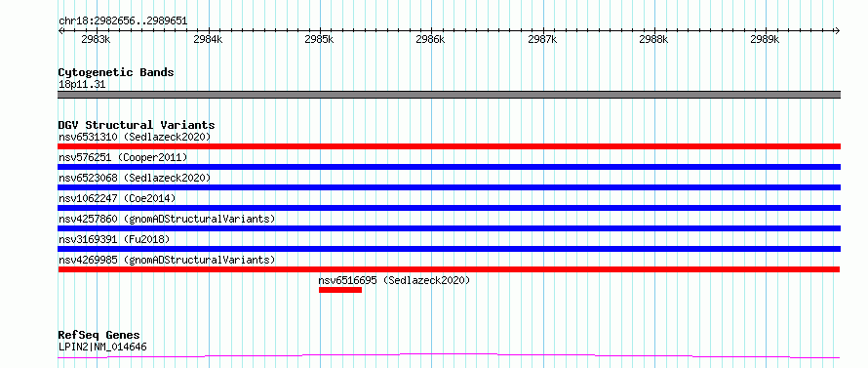Click the left arrowhead of the ruler

(60, 31)
